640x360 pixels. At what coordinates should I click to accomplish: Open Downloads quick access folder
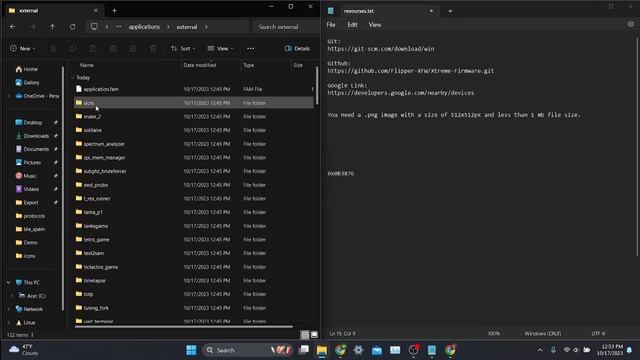coord(32,136)
